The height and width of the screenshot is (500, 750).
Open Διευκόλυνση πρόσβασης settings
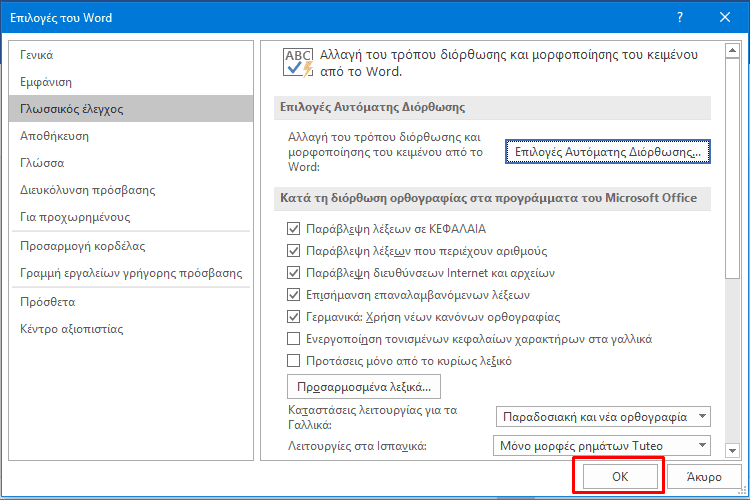[x=131, y=190]
